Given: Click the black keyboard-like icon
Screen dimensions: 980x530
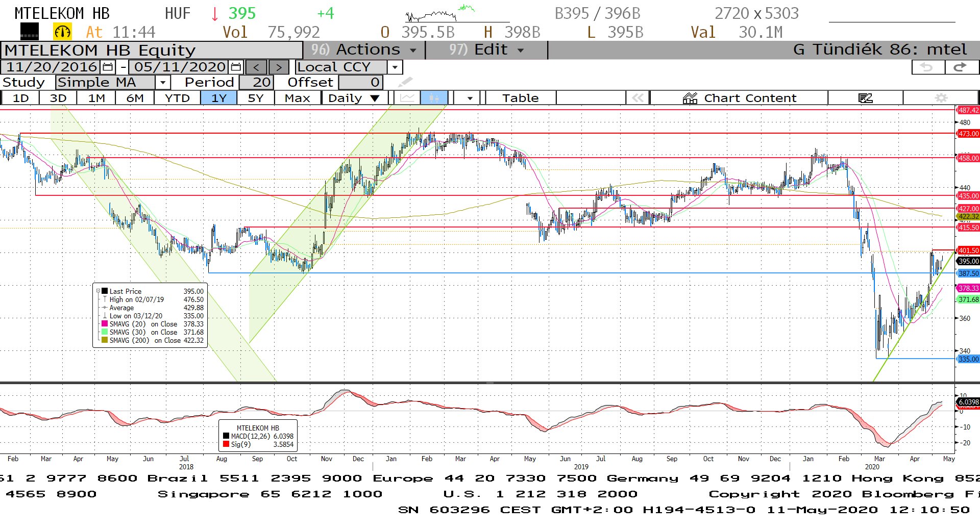Looking at the screenshot, I should click(x=29, y=32).
